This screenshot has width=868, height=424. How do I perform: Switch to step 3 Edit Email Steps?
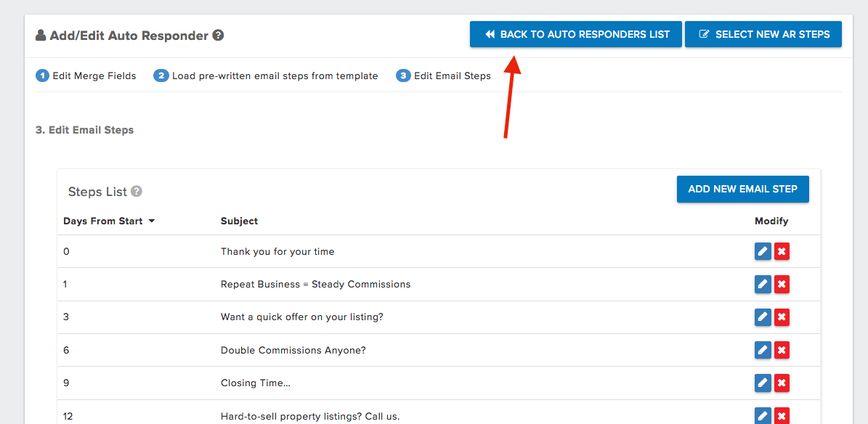pos(443,76)
